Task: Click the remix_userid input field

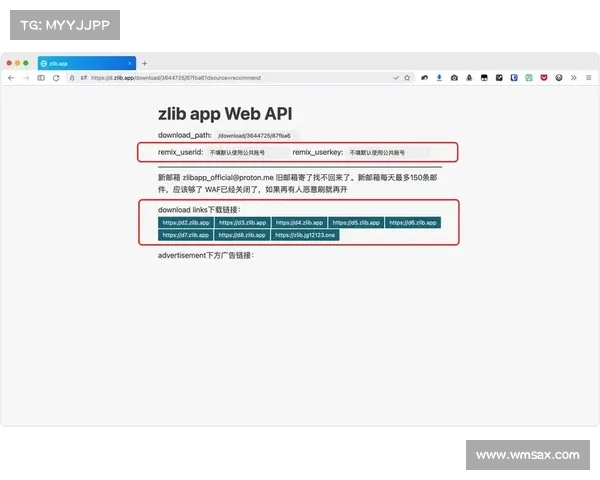Action: (248, 152)
